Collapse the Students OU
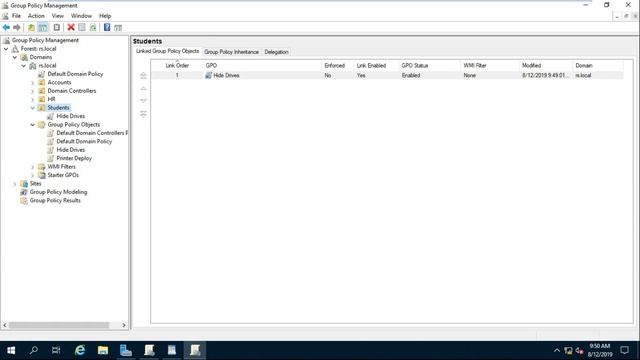Screen dimensions: 640x360 pos(33,108)
